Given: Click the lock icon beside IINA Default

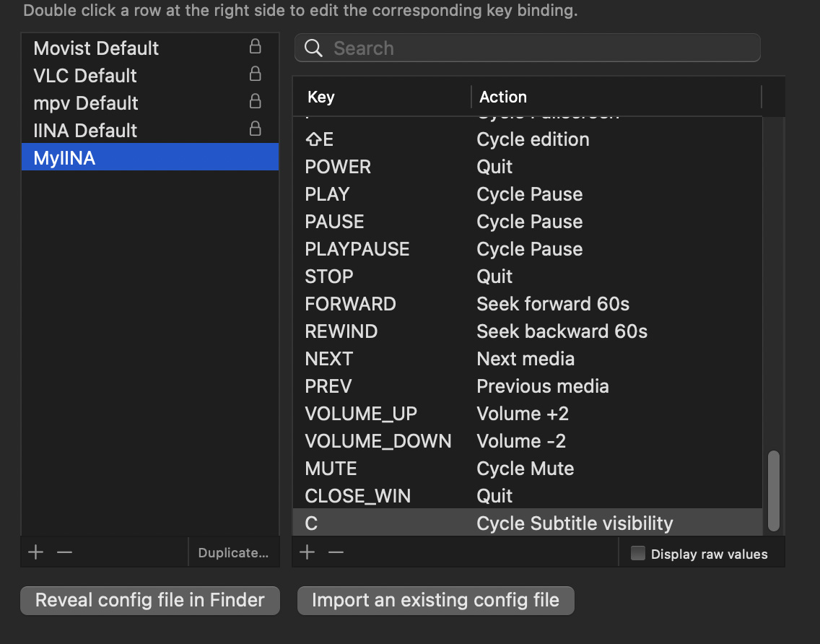Looking at the screenshot, I should click(x=255, y=129).
